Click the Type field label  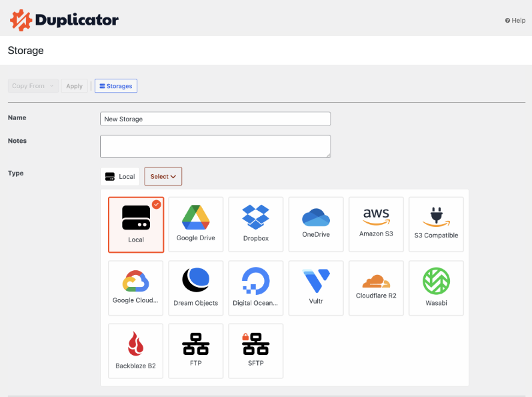pyautogui.click(x=15, y=173)
